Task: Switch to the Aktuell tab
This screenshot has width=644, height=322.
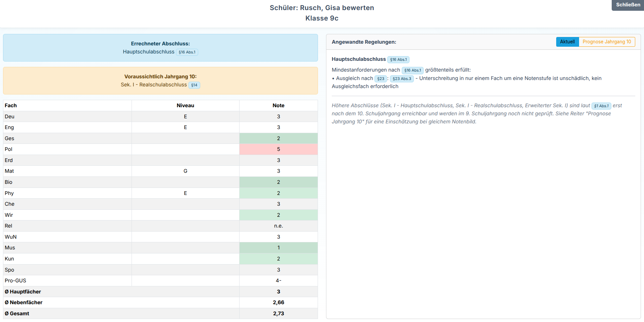Action: tap(567, 42)
